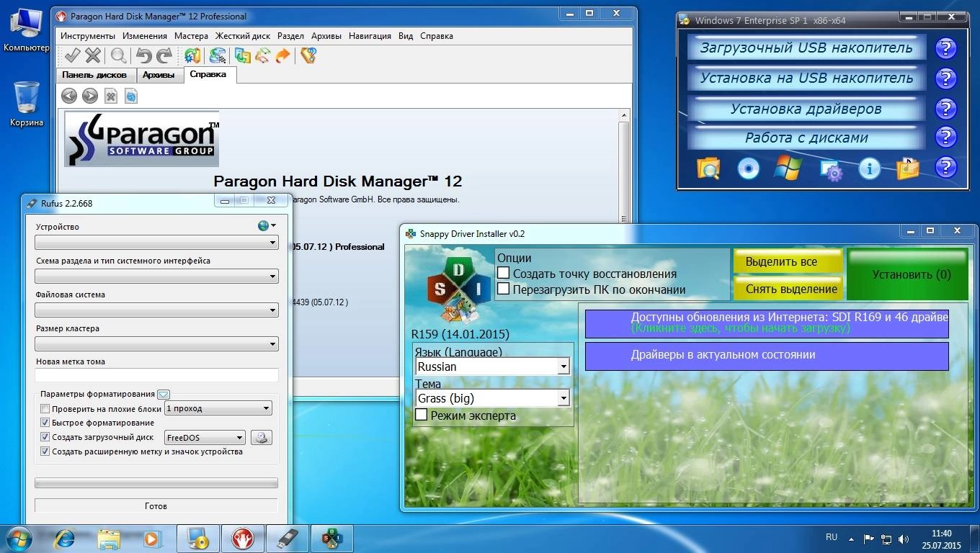
Task: Click the Новая метка тома input field
Action: click(x=156, y=375)
